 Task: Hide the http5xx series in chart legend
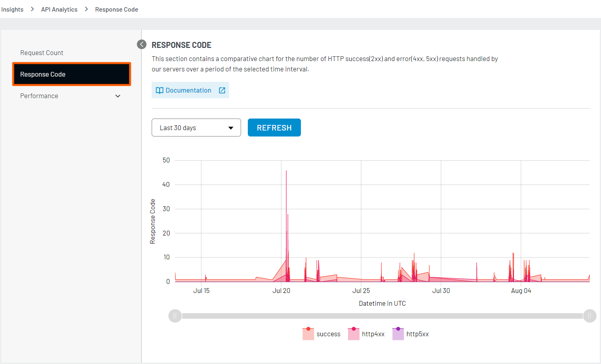[x=411, y=334]
